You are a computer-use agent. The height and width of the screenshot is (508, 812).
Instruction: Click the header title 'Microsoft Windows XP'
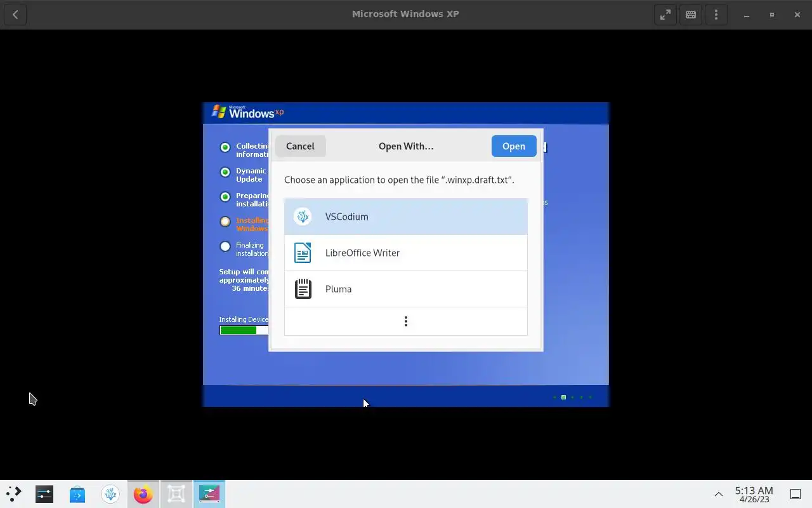coord(405,14)
